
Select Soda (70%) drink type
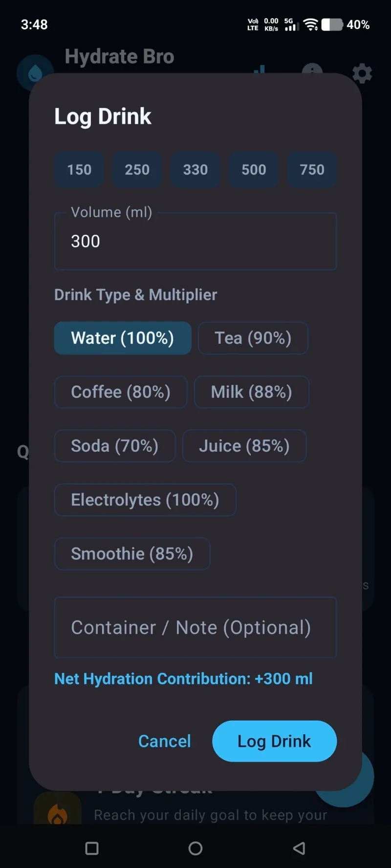pos(115,446)
